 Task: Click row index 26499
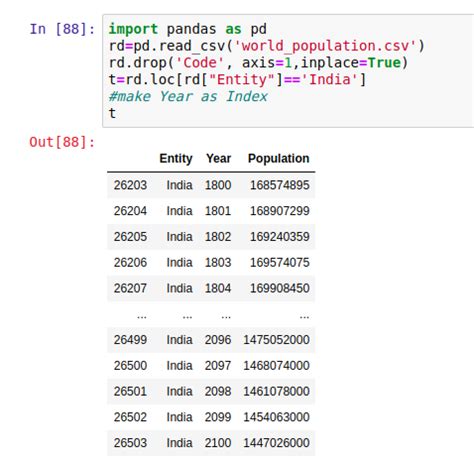pyautogui.click(x=130, y=340)
